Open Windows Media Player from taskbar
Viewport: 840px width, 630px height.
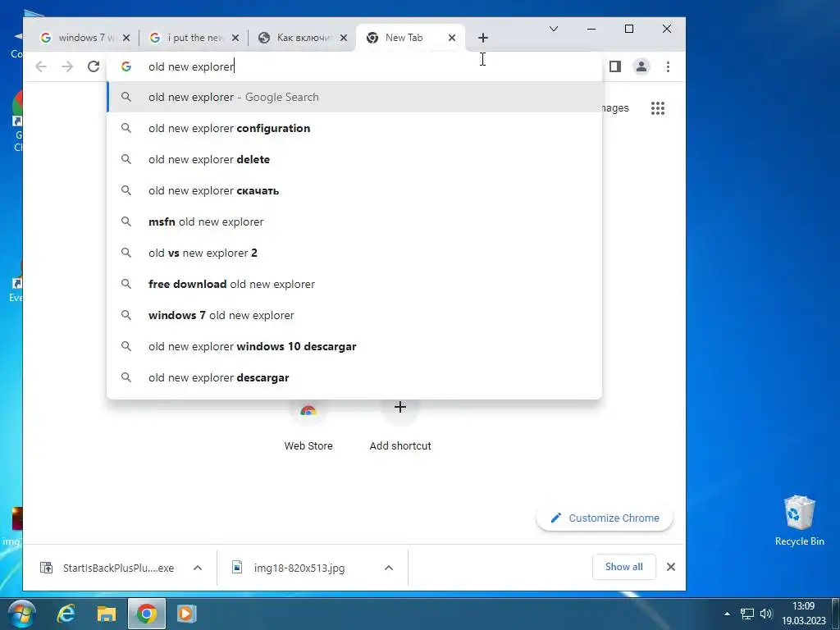click(x=186, y=614)
